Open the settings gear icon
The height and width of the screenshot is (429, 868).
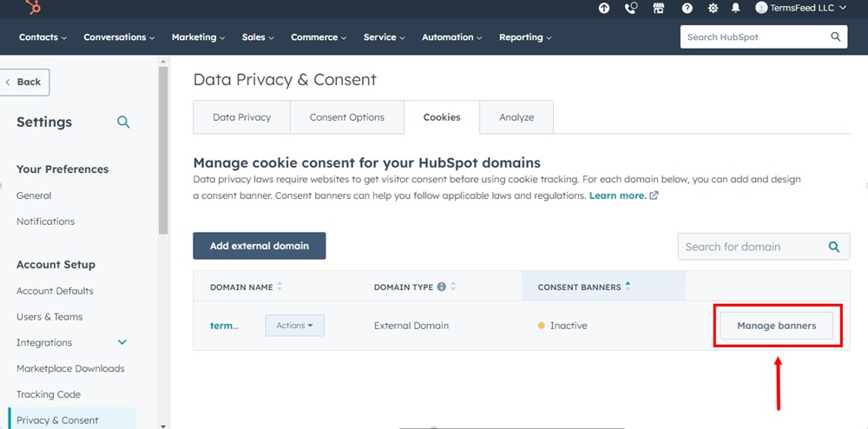coord(713,9)
